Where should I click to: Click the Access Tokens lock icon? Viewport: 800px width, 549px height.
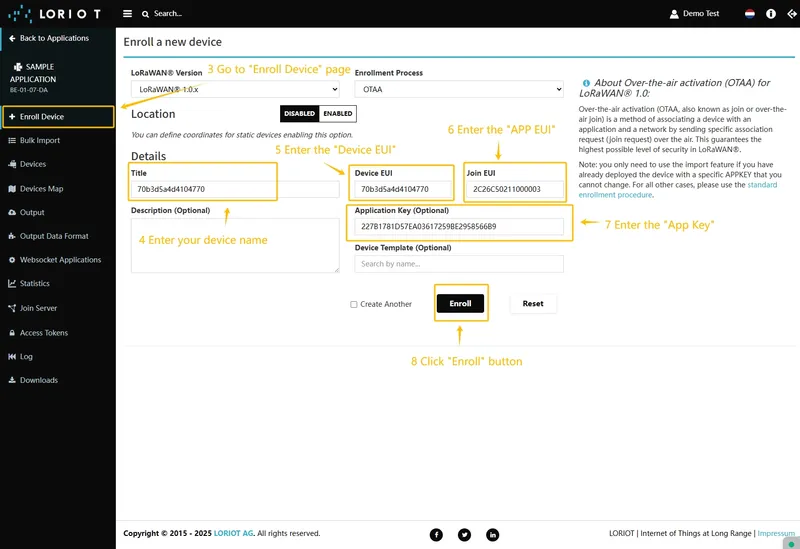(x=12, y=333)
